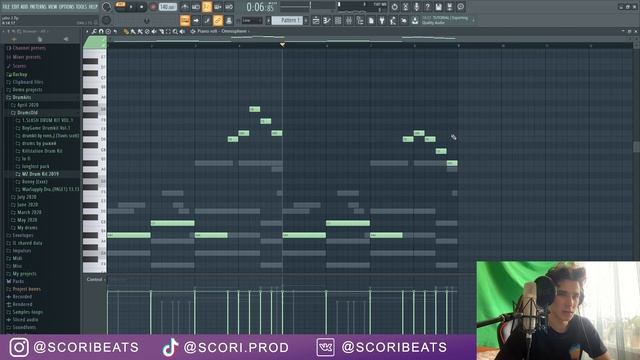
Task: Click the project info page icon
Action: 371,20
